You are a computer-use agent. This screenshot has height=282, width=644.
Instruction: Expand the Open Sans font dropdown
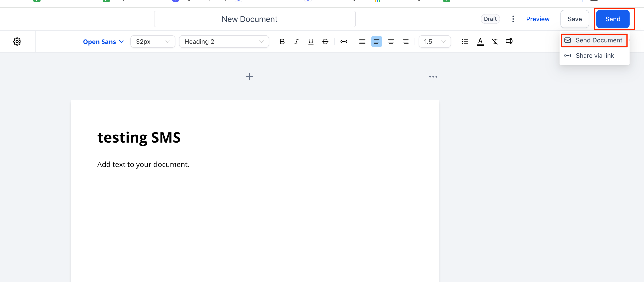click(x=103, y=42)
